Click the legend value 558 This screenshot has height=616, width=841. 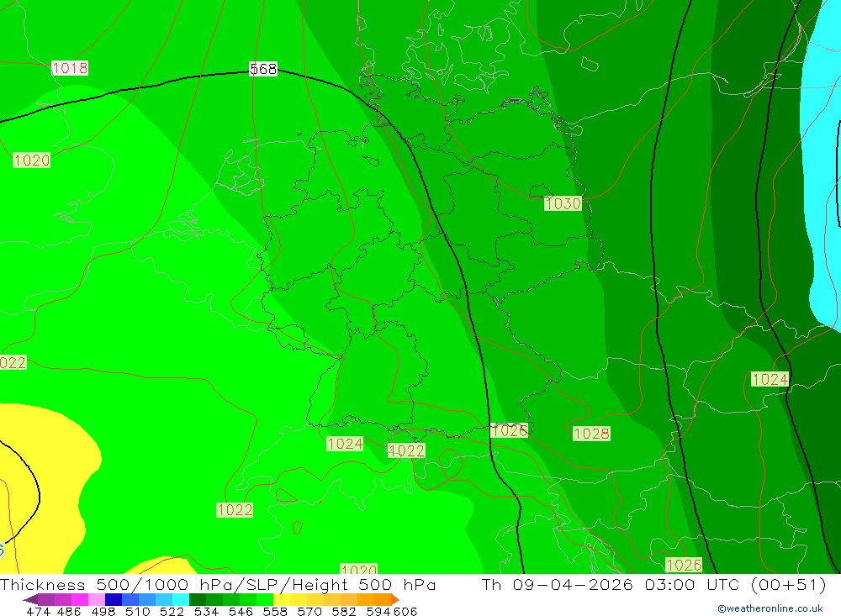point(275,612)
